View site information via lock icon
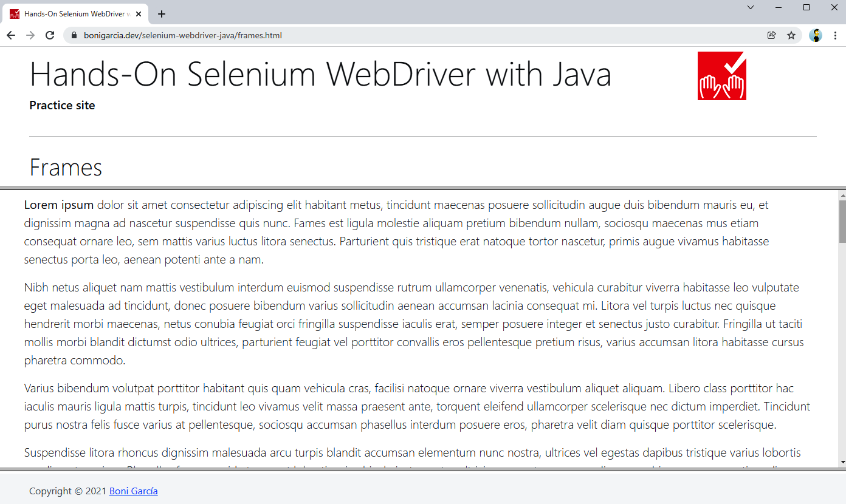This screenshot has height=504, width=846. tap(74, 35)
